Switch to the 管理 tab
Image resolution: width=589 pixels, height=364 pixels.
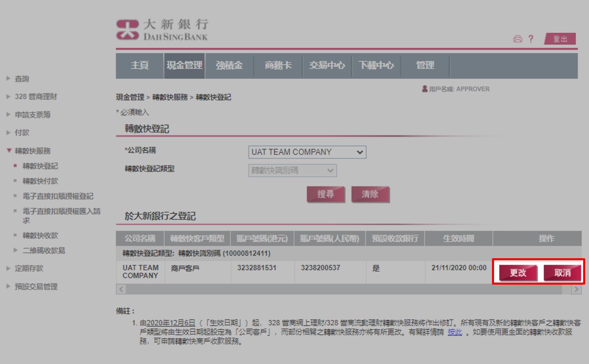point(425,65)
